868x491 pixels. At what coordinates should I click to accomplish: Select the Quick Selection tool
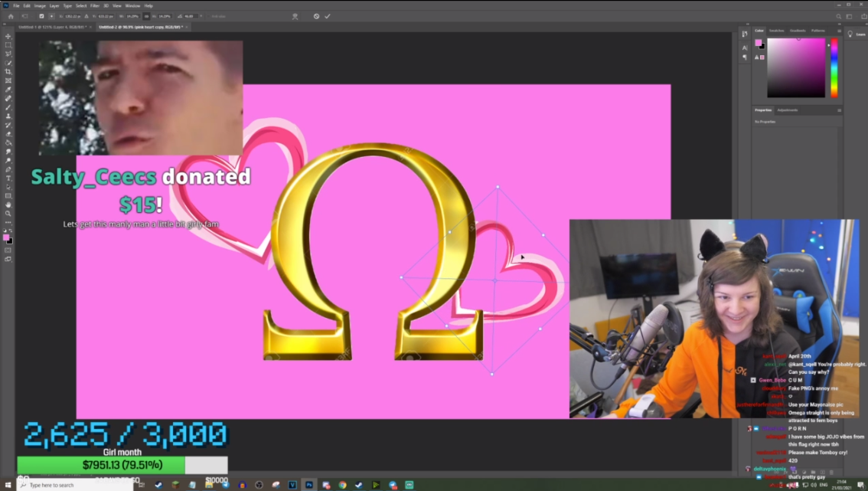(x=8, y=63)
